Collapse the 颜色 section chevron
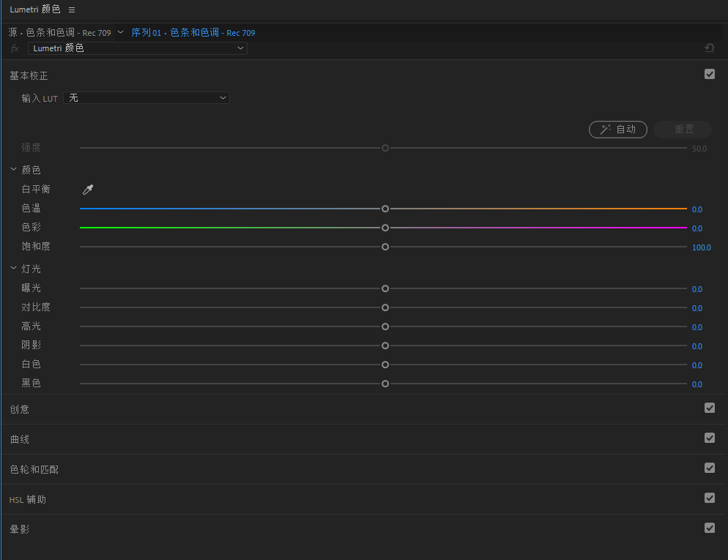 pos(13,169)
